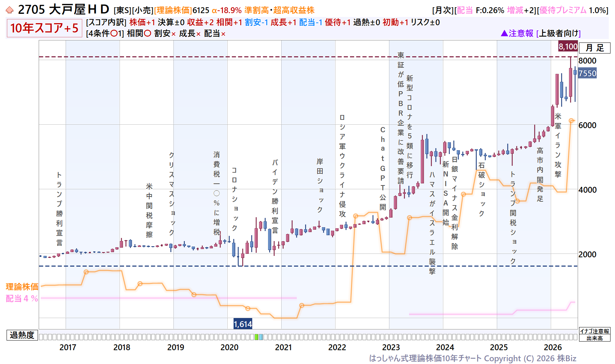Click the トランプ関税ショック event annotation
Image resolution: width=615 pixels, height=364 pixels.
[513, 218]
